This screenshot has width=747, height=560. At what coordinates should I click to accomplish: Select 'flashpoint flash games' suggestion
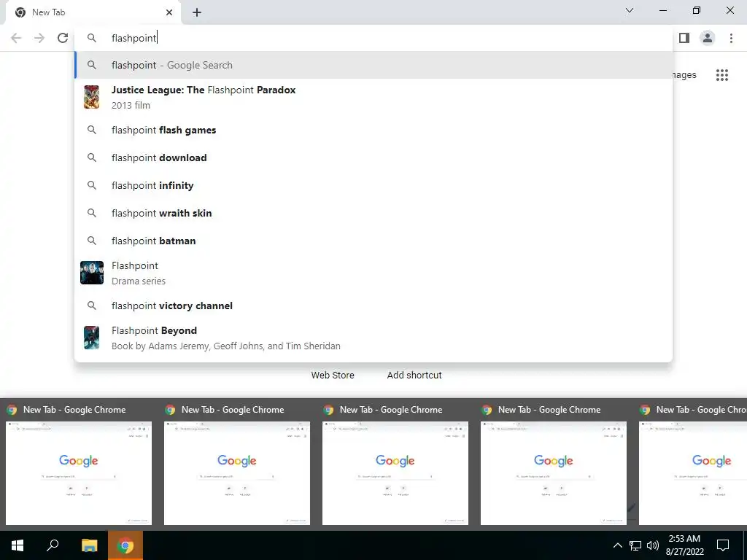(373, 130)
